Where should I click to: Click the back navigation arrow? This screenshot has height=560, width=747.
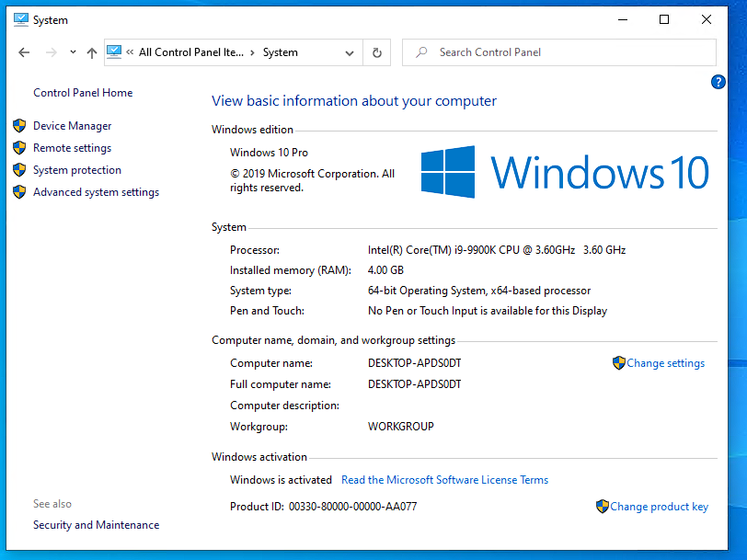(24, 52)
